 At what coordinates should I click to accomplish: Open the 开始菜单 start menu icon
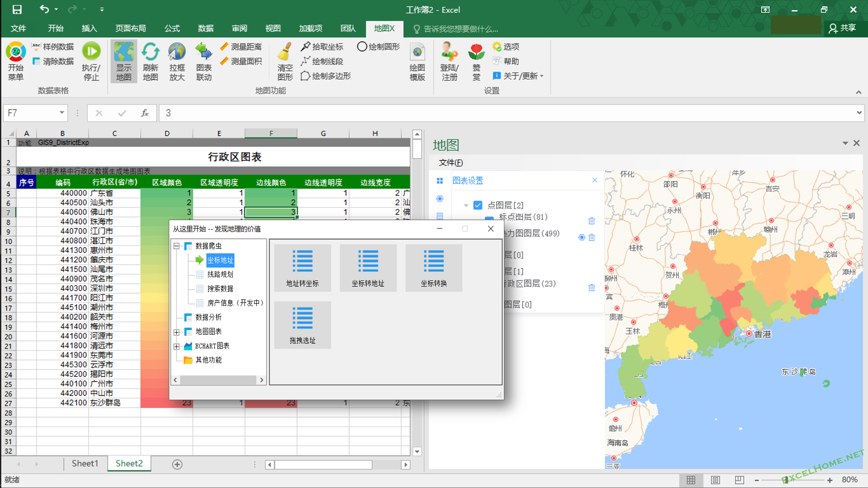tap(16, 61)
